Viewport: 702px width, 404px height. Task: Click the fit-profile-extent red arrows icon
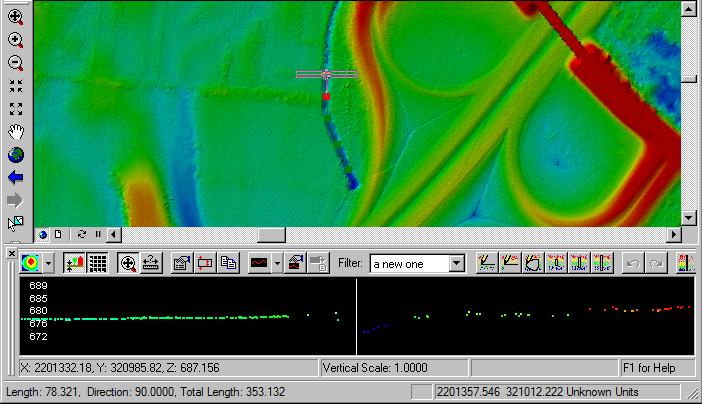[205, 263]
